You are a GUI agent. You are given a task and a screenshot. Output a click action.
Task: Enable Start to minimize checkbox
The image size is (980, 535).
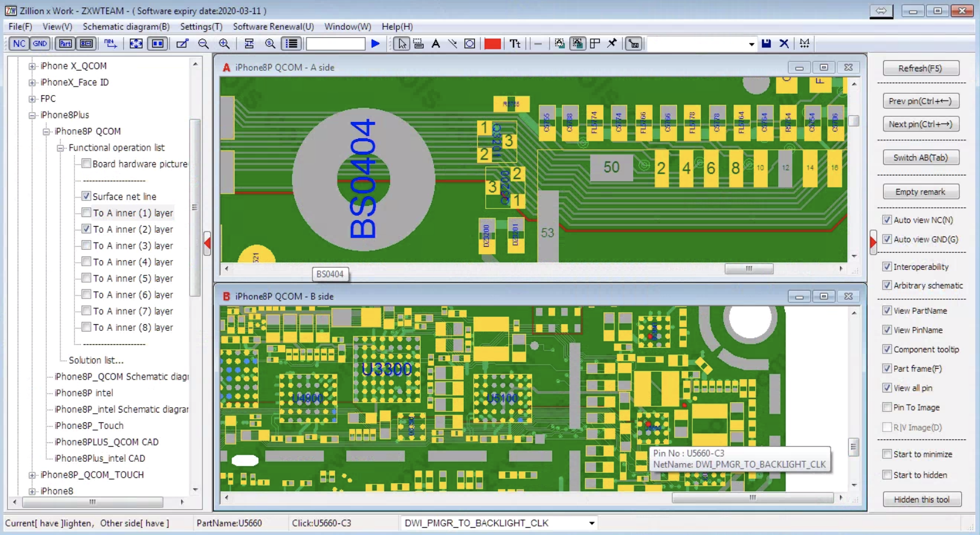coord(887,454)
